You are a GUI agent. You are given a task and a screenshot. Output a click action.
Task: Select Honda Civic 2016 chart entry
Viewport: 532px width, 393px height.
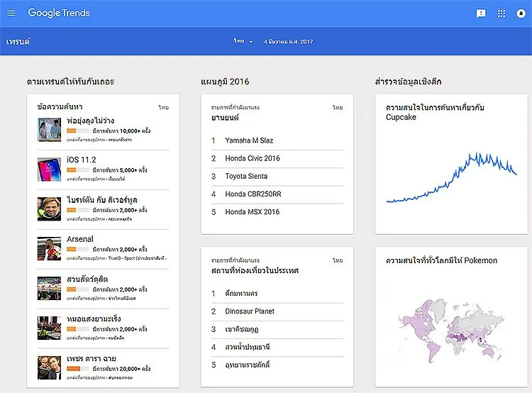(253, 158)
